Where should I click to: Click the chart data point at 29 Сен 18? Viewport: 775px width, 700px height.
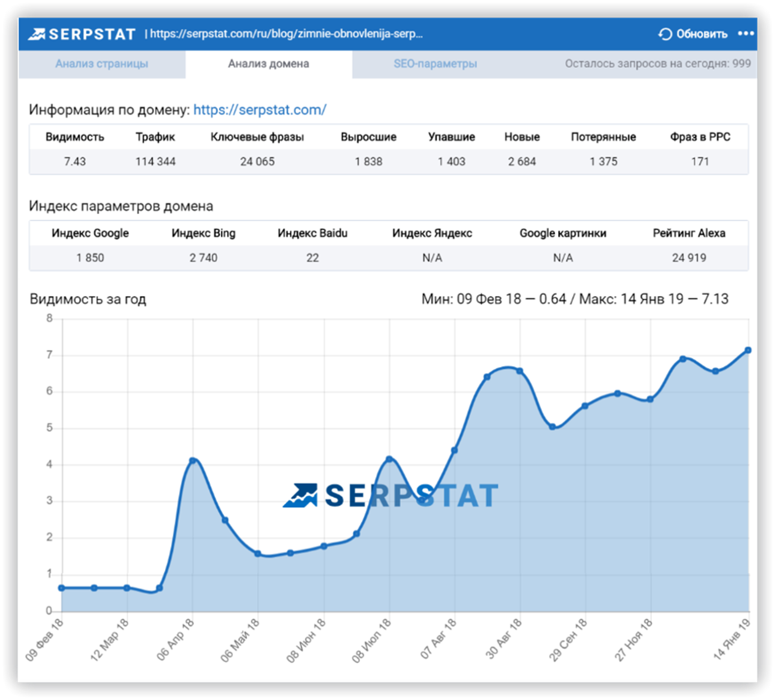[585, 406]
